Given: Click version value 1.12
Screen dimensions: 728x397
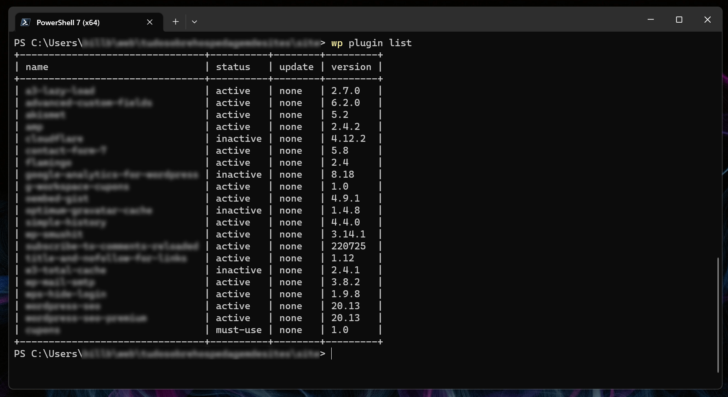Looking at the screenshot, I should coord(342,258).
